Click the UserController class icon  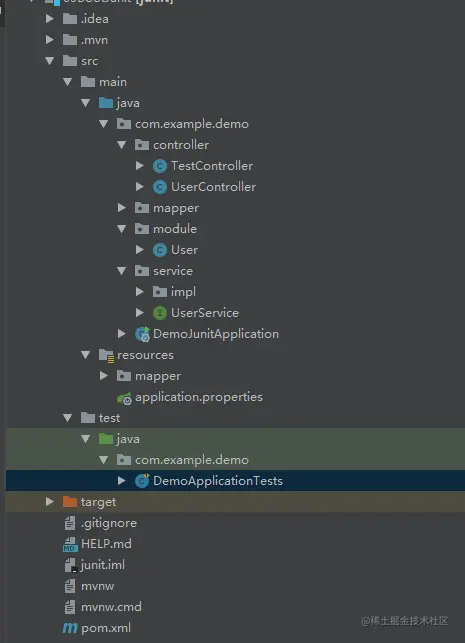pyautogui.click(x=160, y=187)
